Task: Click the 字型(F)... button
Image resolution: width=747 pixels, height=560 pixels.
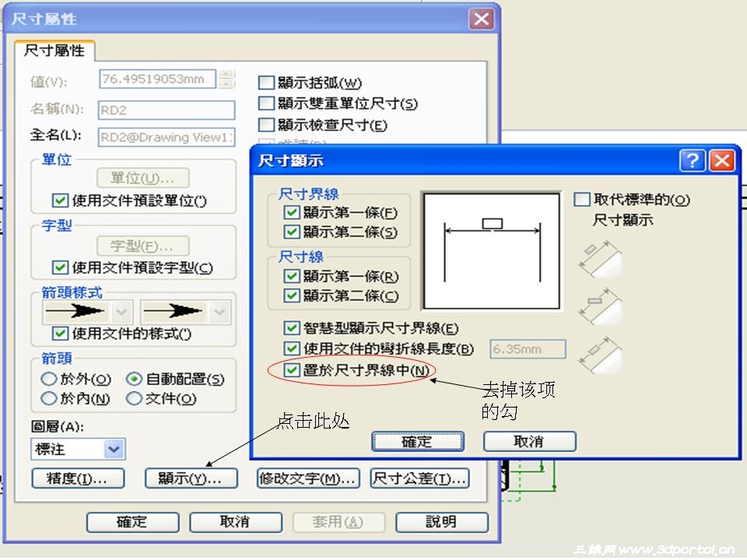Action: 143,247
